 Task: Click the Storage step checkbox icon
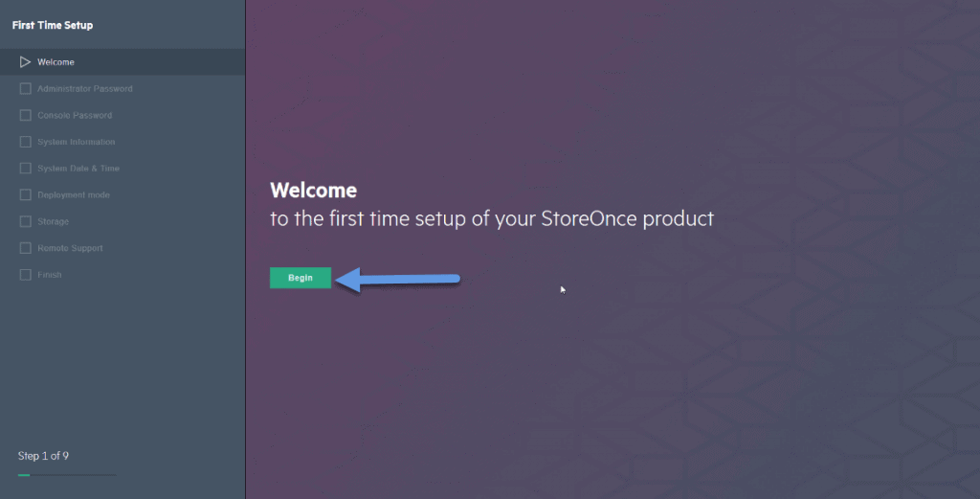(26, 221)
